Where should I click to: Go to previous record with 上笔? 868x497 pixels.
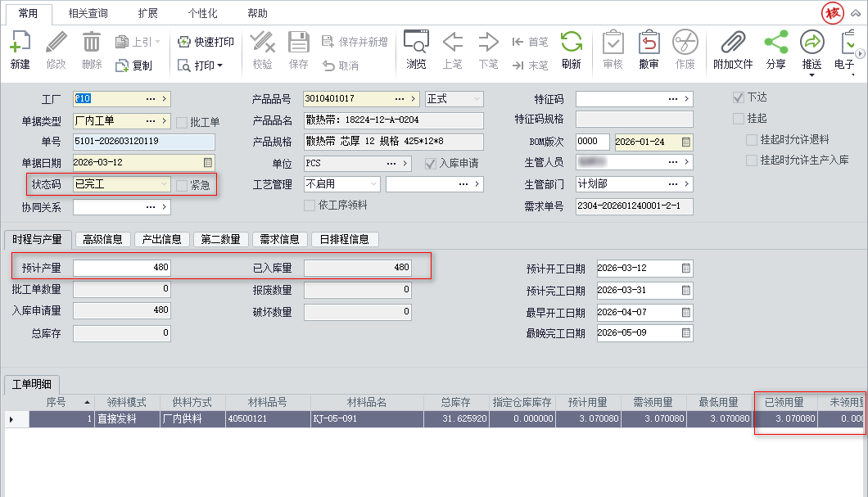[452, 50]
